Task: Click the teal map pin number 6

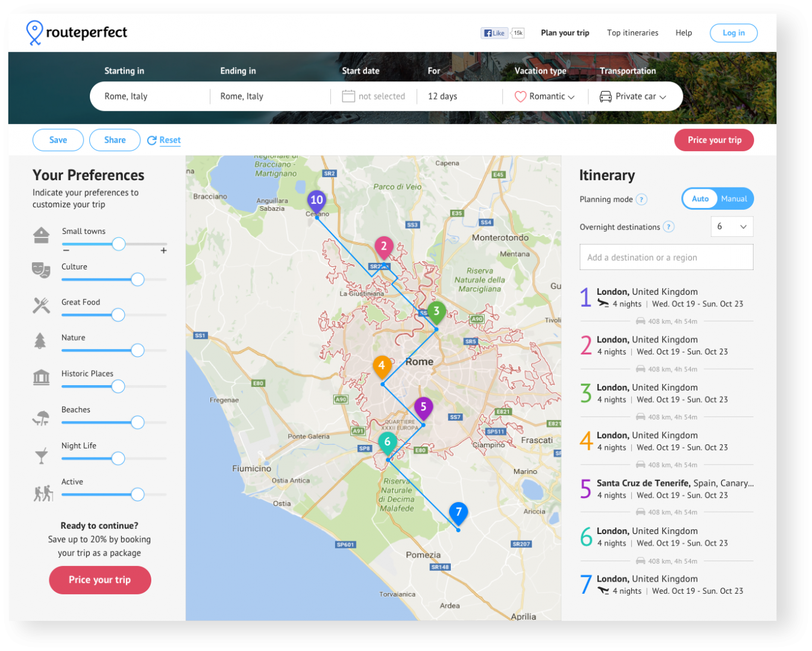Action: [x=387, y=443]
